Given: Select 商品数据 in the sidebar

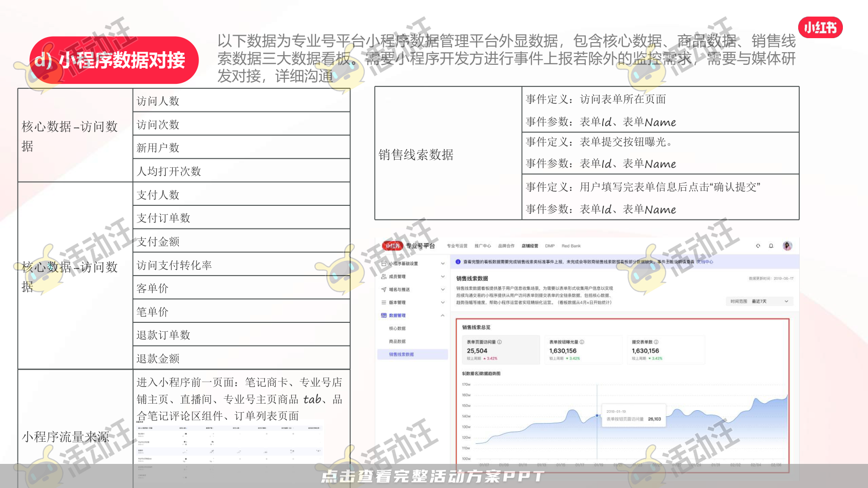Looking at the screenshot, I should (x=397, y=341).
